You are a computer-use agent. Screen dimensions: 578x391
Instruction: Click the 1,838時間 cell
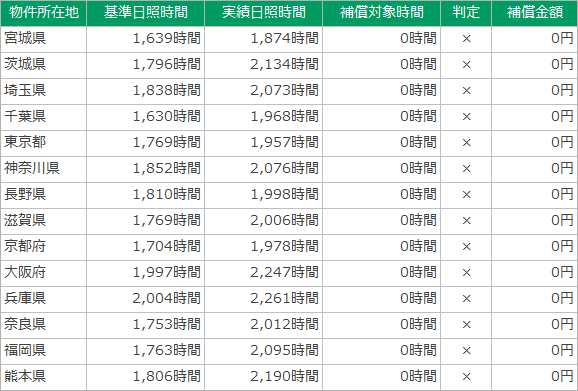tap(146, 91)
